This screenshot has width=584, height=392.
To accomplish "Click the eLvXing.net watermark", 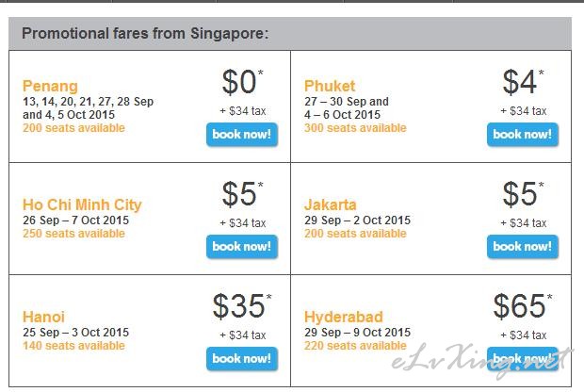I will click(x=481, y=360).
